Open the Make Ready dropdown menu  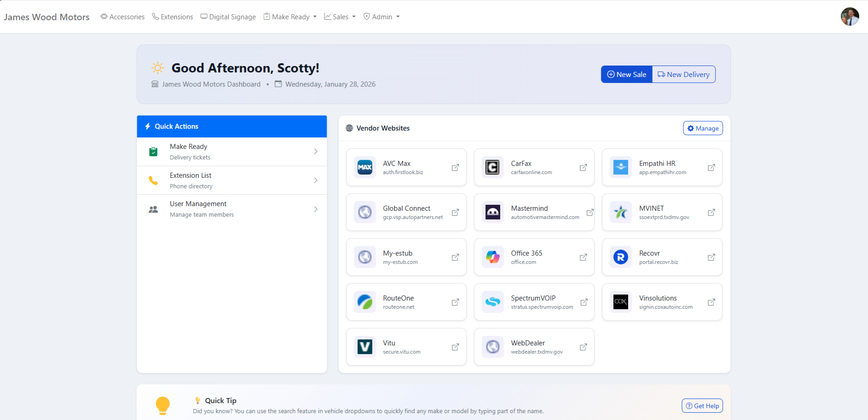coord(289,16)
